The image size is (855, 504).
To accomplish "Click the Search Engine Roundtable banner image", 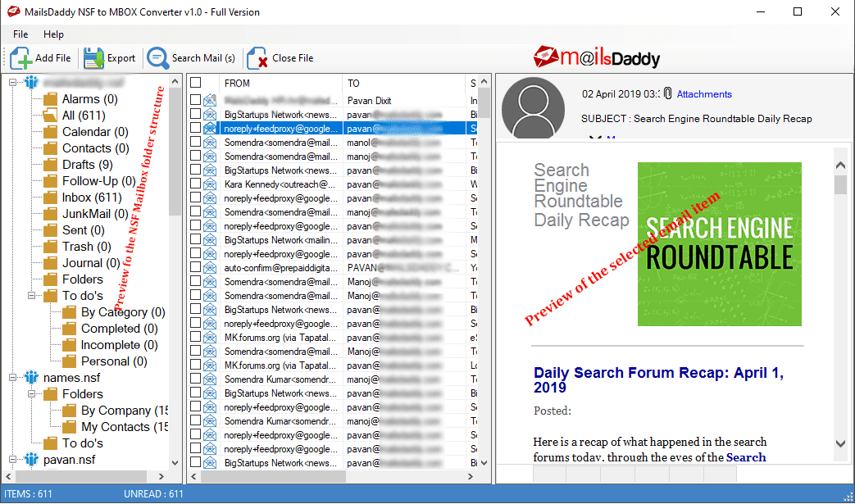I will coord(719,244).
